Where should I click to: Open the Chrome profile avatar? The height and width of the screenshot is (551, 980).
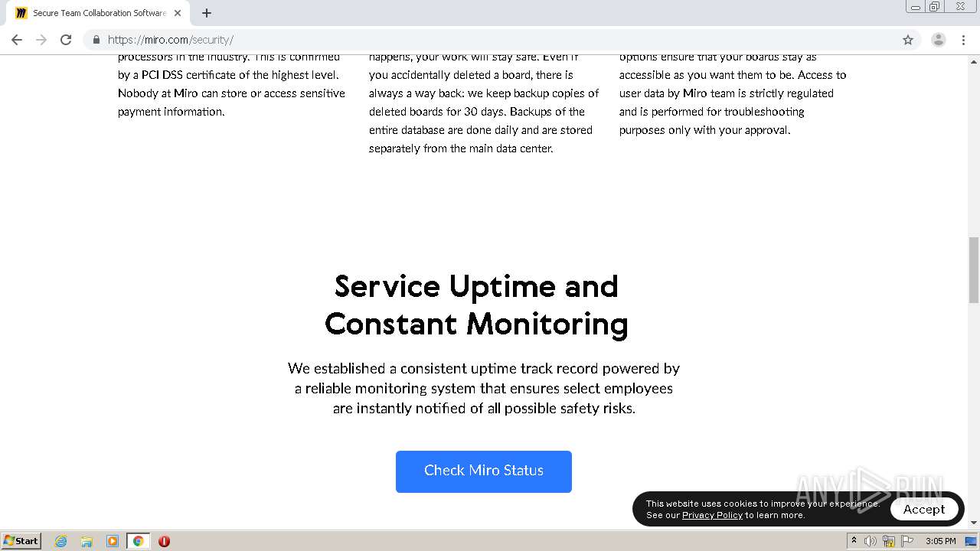(939, 40)
